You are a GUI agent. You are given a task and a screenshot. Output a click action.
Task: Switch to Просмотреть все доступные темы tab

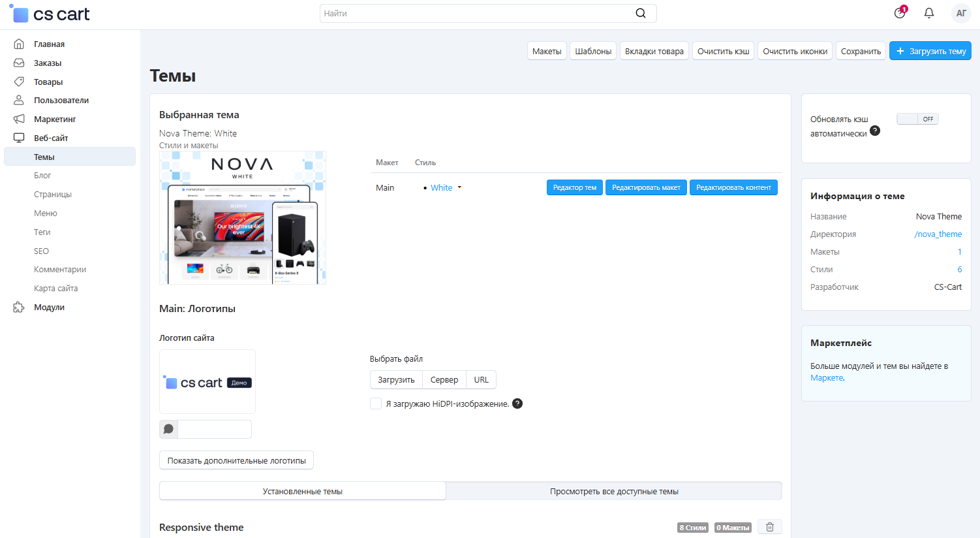click(613, 491)
